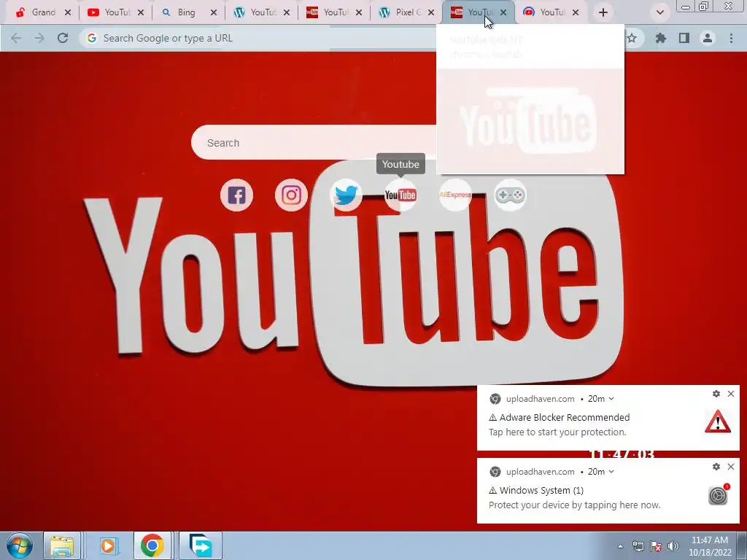The image size is (747, 560).
Task: Switch to the Pixel tab
Action: click(406, 12)
